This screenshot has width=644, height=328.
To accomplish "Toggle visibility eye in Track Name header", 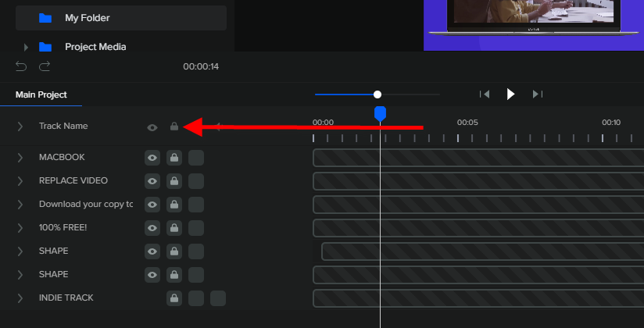I will pyautogui.click(x=152, y=127).
